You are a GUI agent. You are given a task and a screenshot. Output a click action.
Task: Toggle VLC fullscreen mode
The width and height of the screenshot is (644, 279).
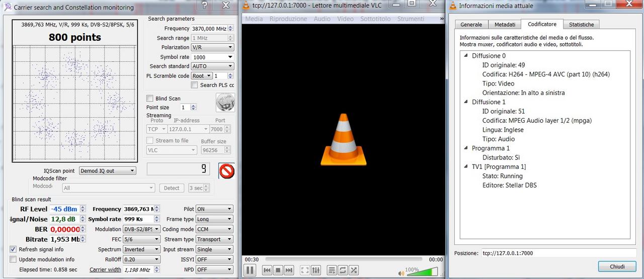tap(304, 270)
